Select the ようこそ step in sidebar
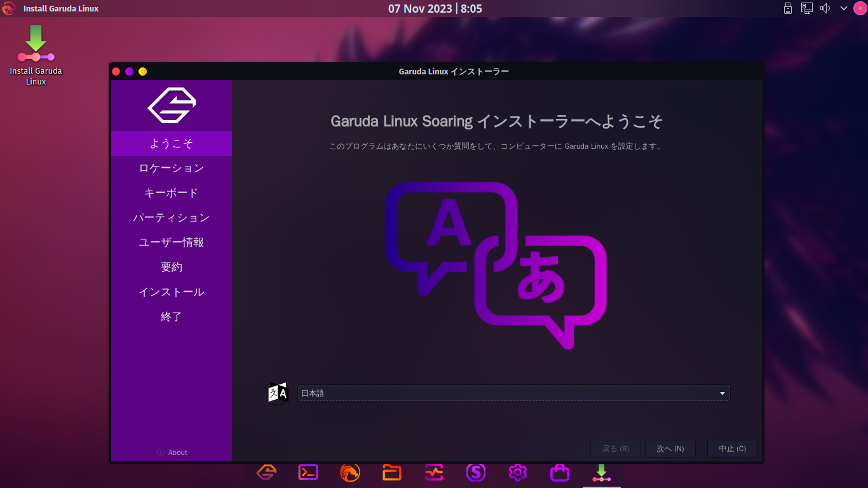This screenshot has height=488, width=868. pyautogui.click(x=172, y=143)
